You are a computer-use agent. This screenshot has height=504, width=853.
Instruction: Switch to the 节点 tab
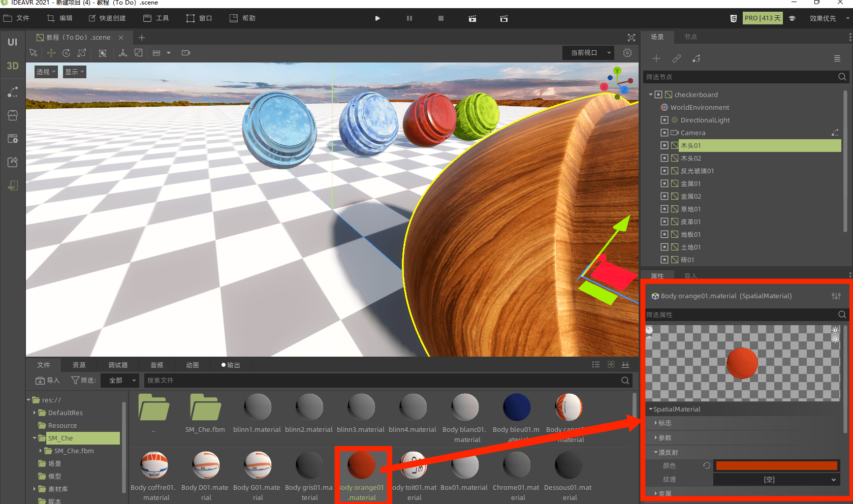coord(690,37)
